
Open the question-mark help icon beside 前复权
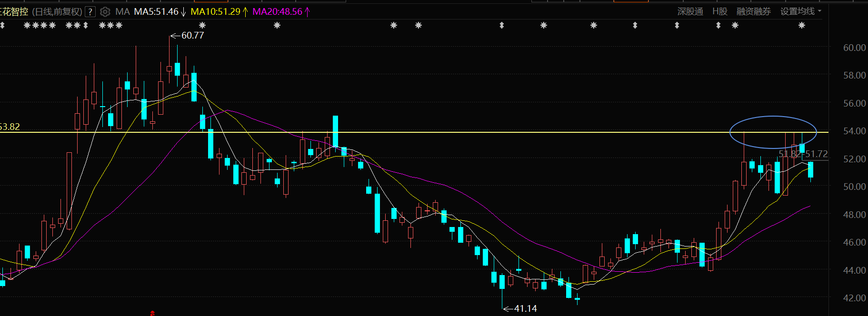(90, 12)
